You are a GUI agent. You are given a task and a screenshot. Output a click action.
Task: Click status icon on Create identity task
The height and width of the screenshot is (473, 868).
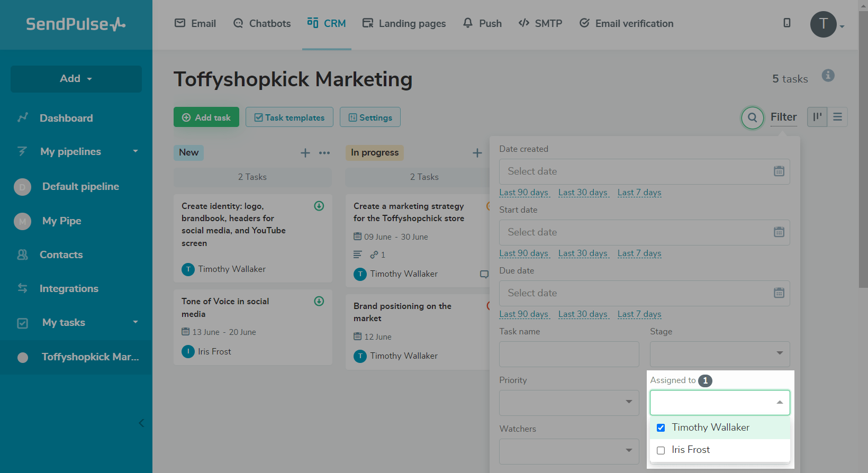[319, 206]
